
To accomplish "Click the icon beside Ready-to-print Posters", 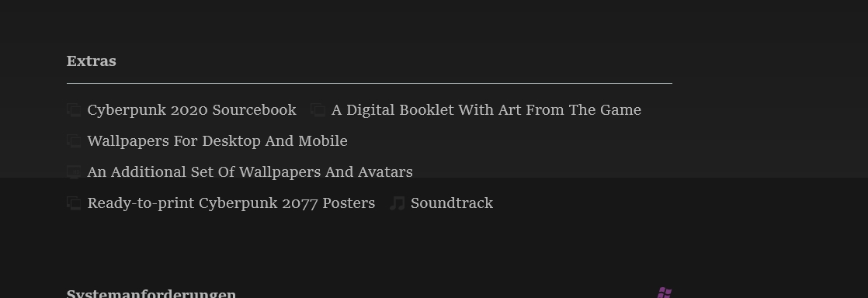I will (74, 203).
